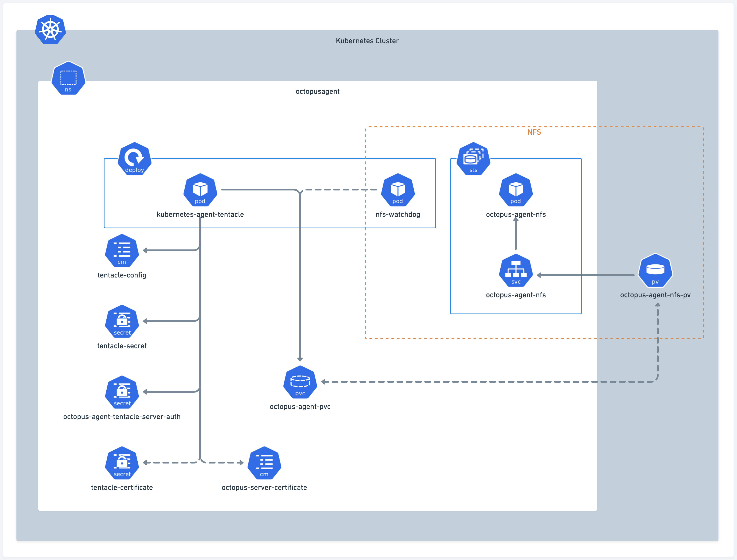737x560 pixels.
Task: Click the octopus-agent-pvc label
Action: pyautogui.click(x=300, y=407)
